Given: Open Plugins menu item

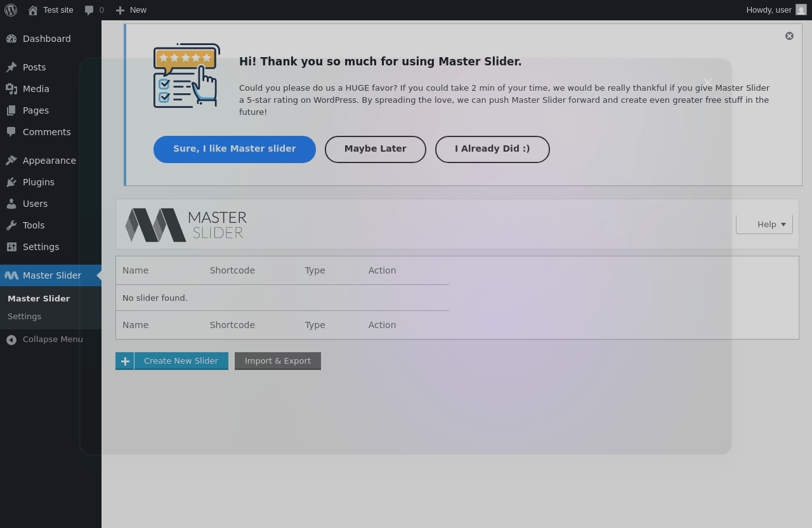Looking at the screenshot, I should (51, 182).
